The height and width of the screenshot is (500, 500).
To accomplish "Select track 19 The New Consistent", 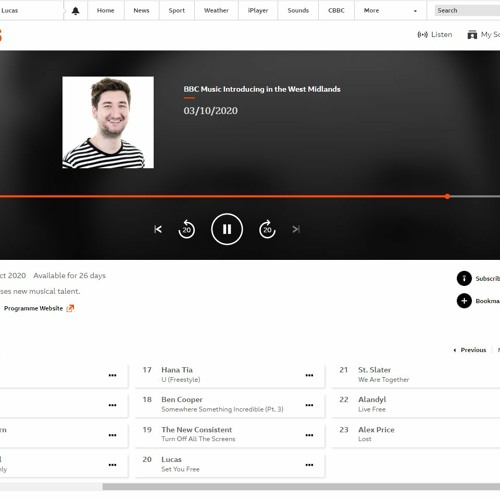I will [230, 434].
